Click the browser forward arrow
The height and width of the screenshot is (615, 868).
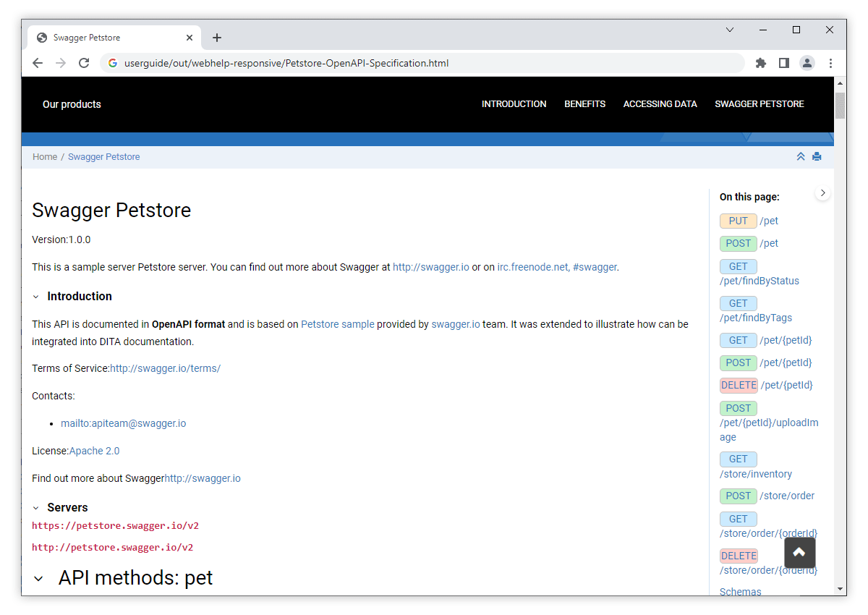(61, 63)
